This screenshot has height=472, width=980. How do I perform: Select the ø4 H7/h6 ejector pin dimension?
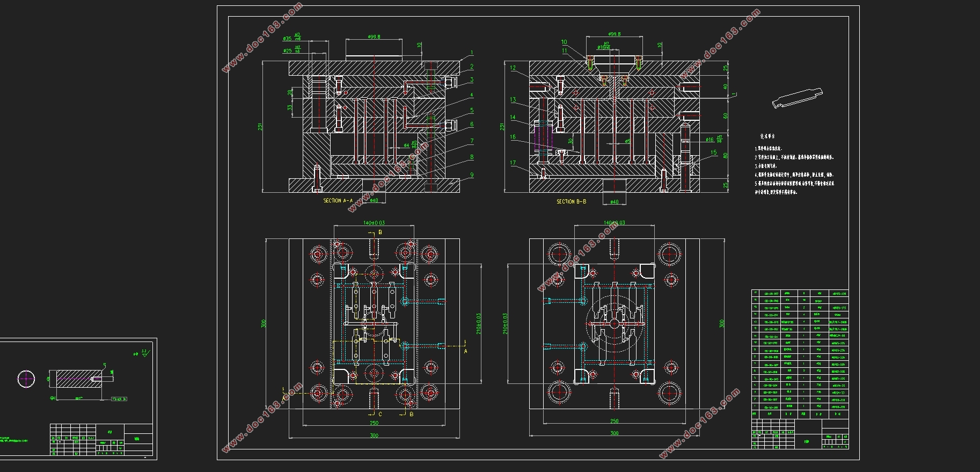tap(410, 144)
